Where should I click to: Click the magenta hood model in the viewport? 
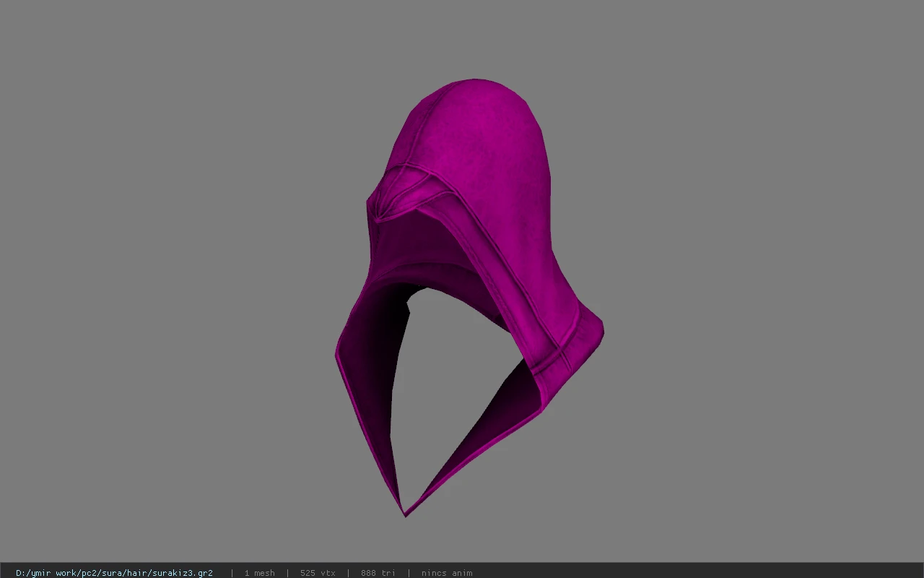click(469, 298)
